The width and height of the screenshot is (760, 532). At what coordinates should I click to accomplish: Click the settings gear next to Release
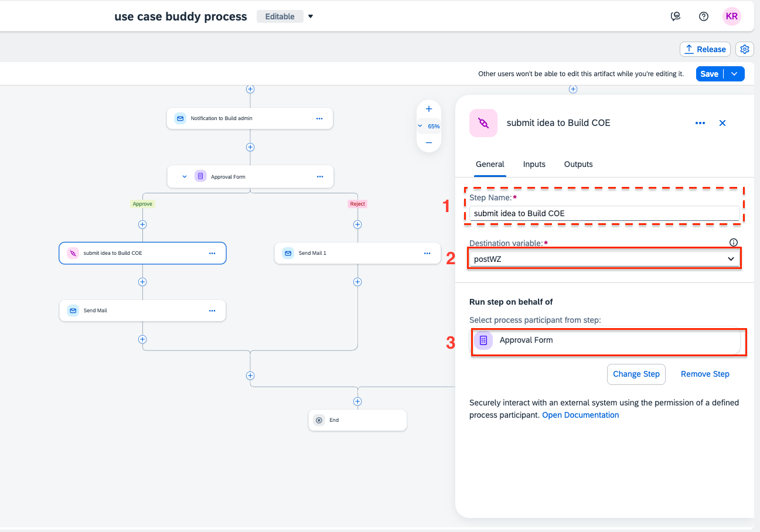click(745, 49)
